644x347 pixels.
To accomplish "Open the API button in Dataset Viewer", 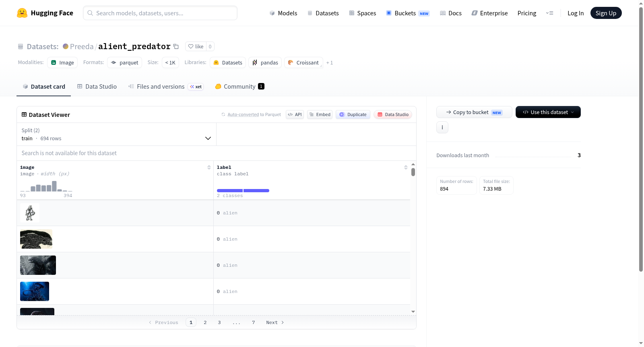I will point(295,114).
